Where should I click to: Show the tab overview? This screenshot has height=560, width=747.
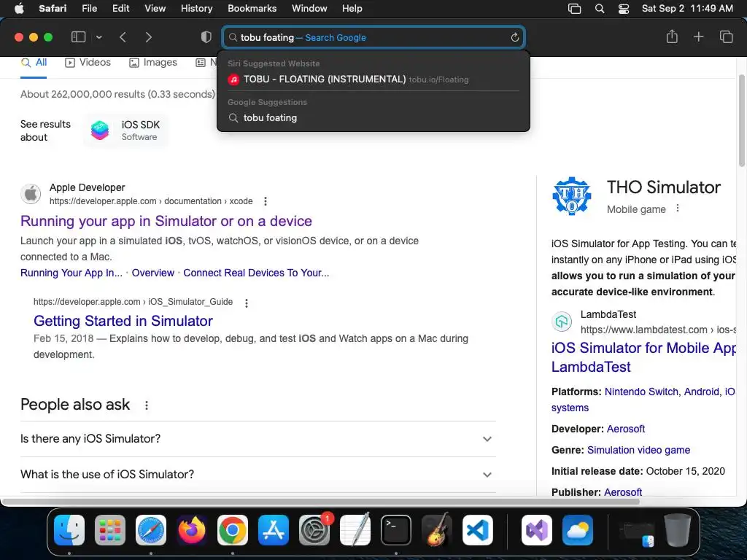point(726,36)
